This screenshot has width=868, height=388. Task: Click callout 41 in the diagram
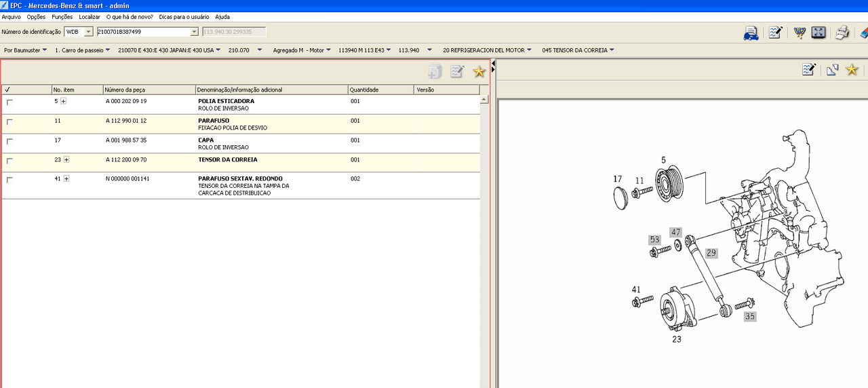[636, 290]
